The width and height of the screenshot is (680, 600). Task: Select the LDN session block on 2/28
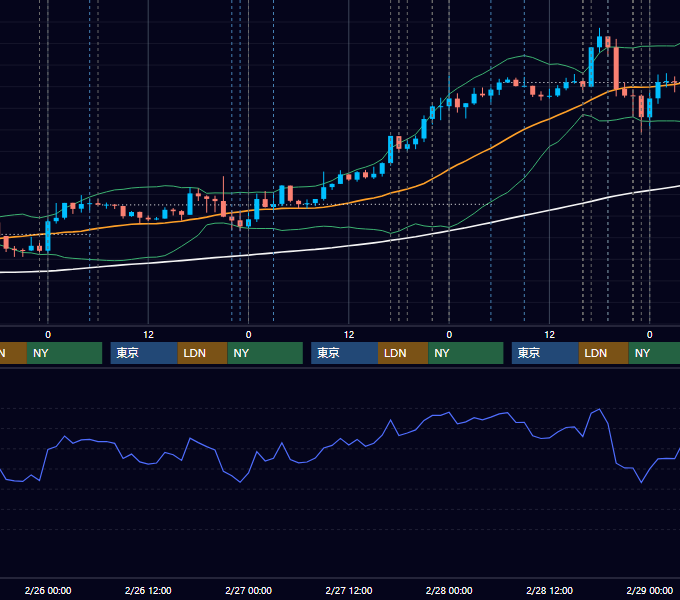point(604,353)
